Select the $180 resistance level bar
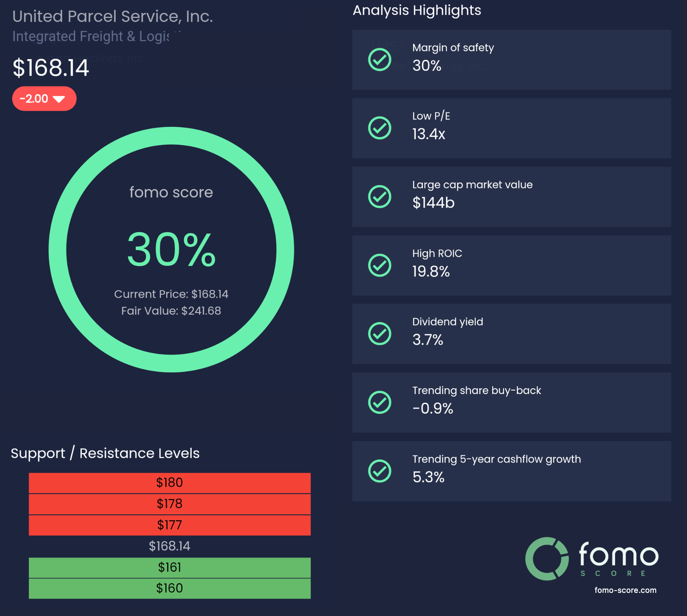Image resolution: width=687 pixels, height=616 pixels. pyautogui.click(x=169, y=483)
